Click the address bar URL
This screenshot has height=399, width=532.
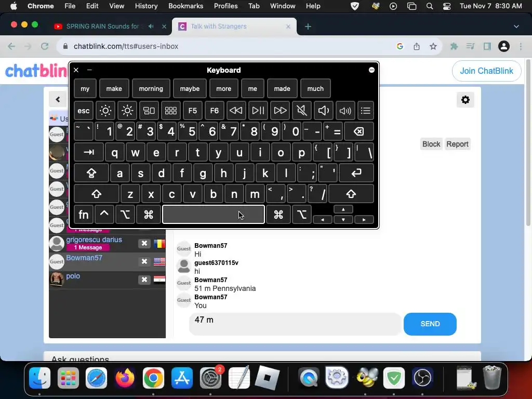click(x=126, y=46)
